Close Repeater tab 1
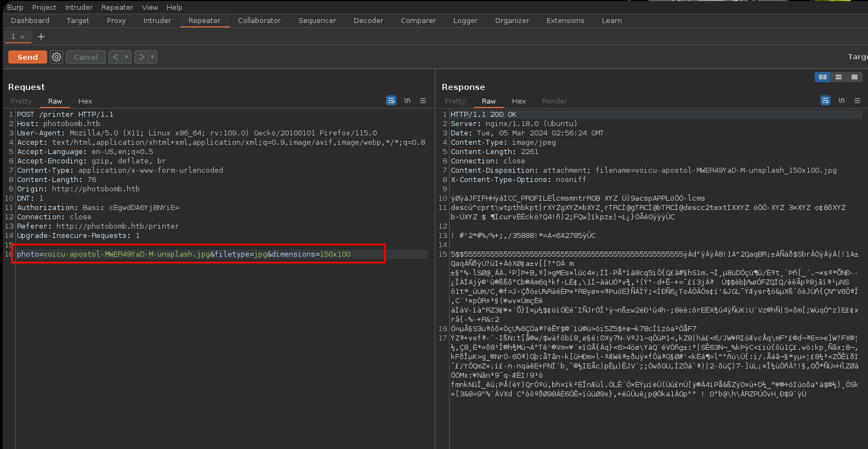Screen dimensions: 868x449 click(22, 37)
